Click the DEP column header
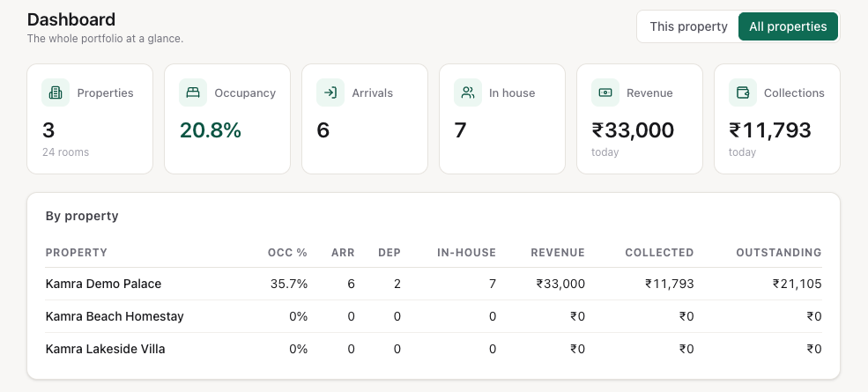 (x=389, y=253)
